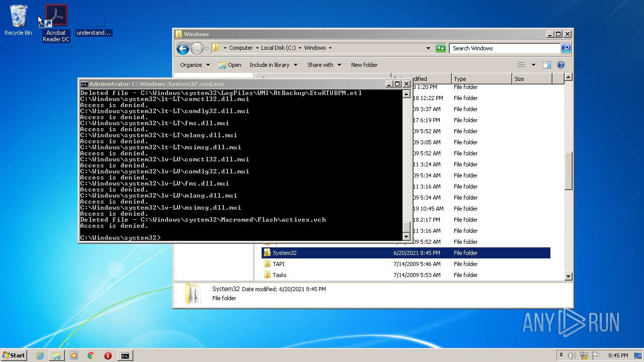This screenshot has width=644, height=362.
Task: Select the System32 folder row
Action: tap(406, 253)
